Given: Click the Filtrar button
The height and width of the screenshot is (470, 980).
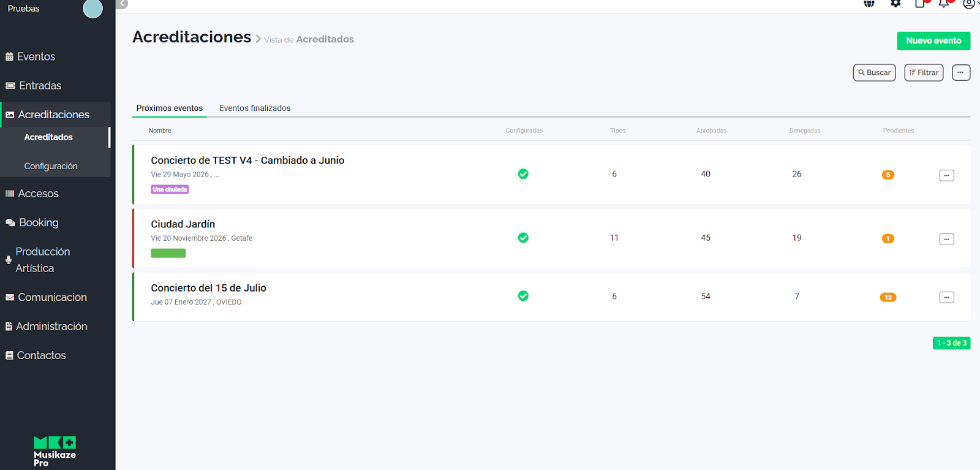Looking at the screenshot, I should pos(924,73).
